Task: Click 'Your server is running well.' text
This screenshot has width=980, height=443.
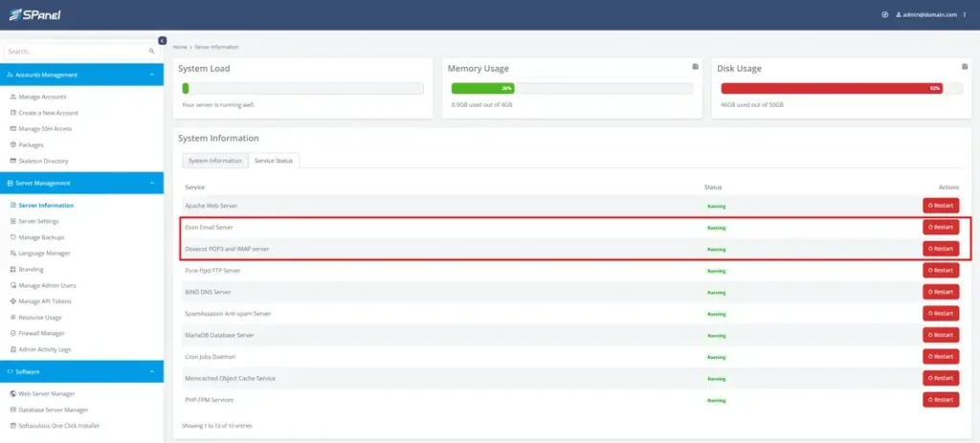Action: [x=218, y=105]
